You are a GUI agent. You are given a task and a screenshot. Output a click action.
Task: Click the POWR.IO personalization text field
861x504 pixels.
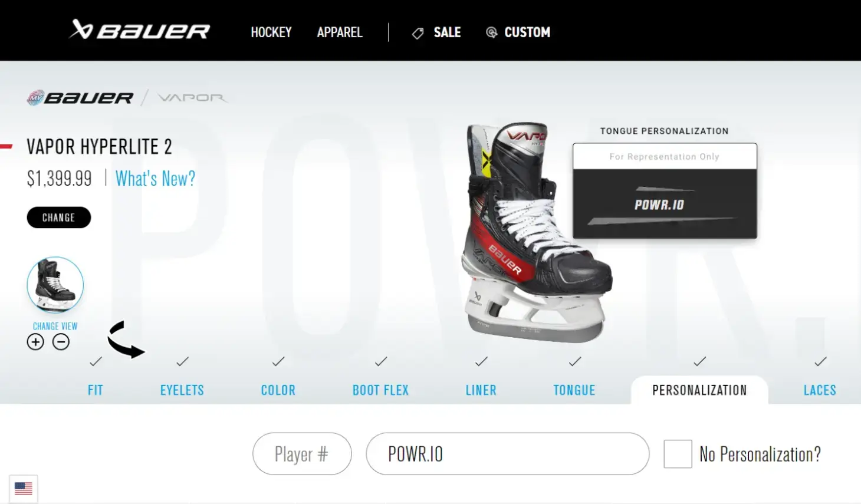[508, 454]
